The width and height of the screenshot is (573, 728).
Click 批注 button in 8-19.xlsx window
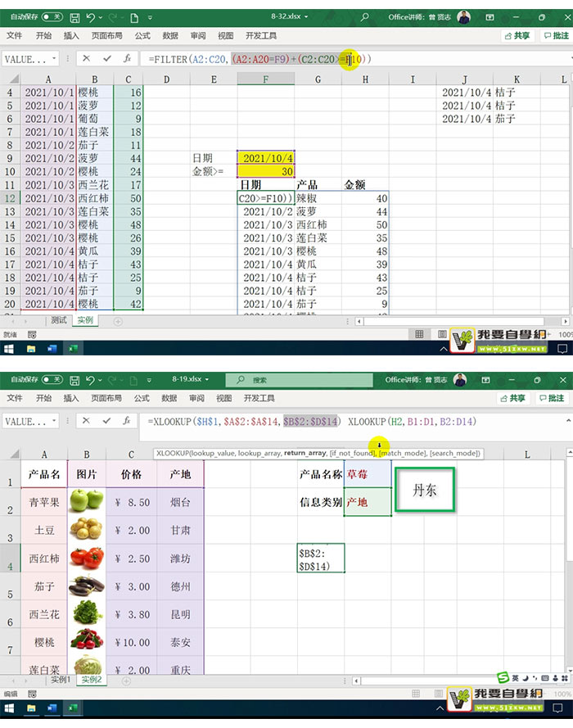pos(552,398)
